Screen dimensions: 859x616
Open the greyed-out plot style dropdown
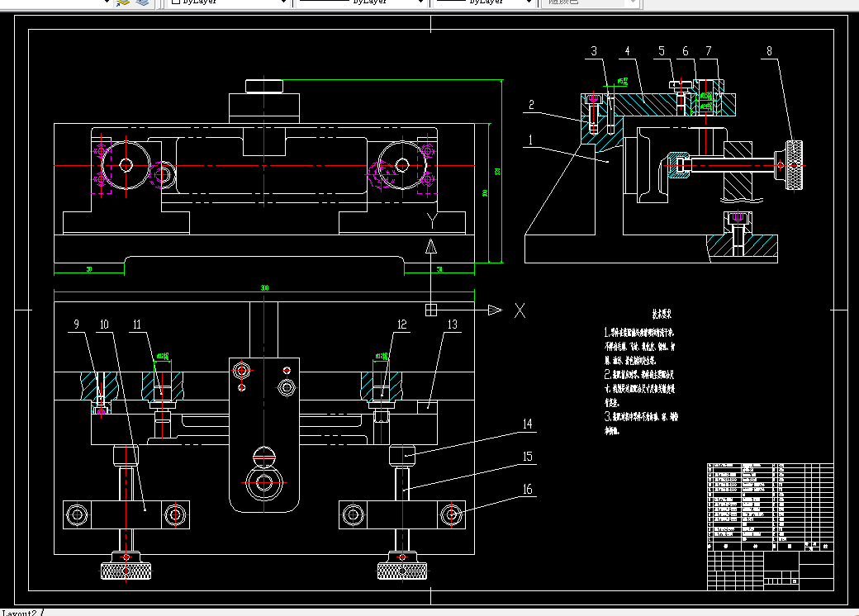589,2
